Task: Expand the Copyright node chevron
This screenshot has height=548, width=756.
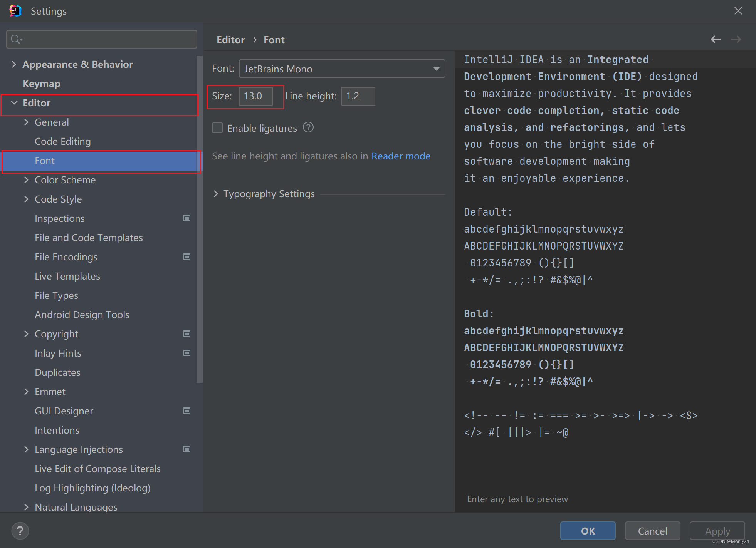Action: 26,334
